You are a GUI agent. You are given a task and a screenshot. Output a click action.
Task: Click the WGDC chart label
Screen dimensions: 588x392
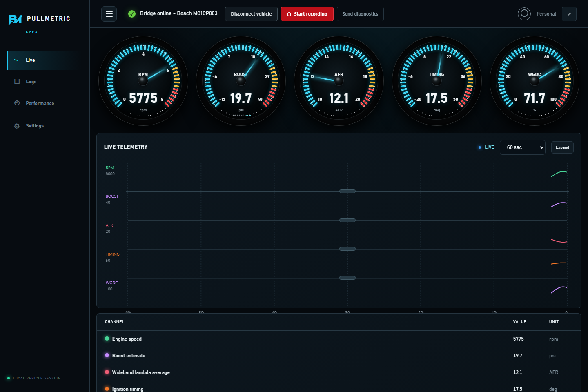pyautogui.click(x=111, y=283)
